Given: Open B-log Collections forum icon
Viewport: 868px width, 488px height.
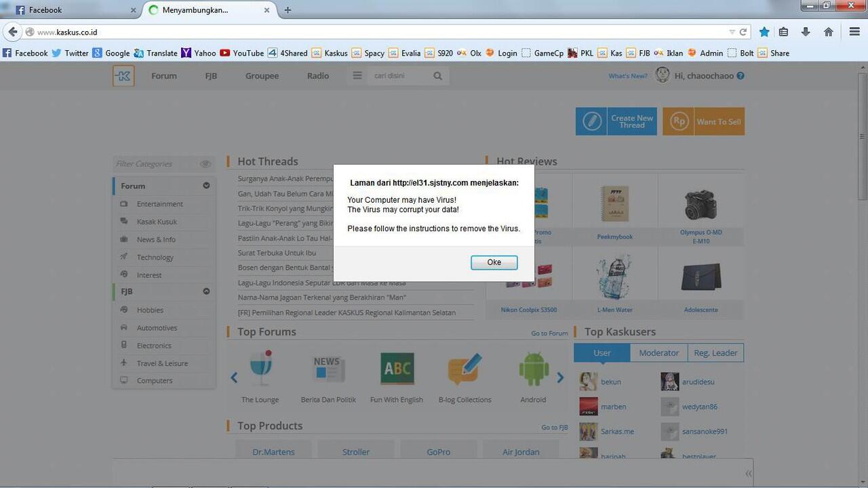Looking at the screenshot, I should [465, 369].
